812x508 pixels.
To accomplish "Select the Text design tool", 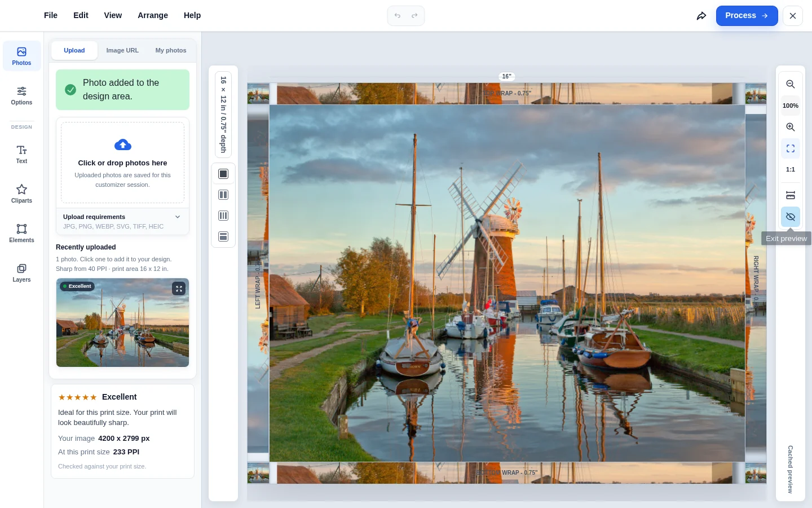I will point(22,154).
